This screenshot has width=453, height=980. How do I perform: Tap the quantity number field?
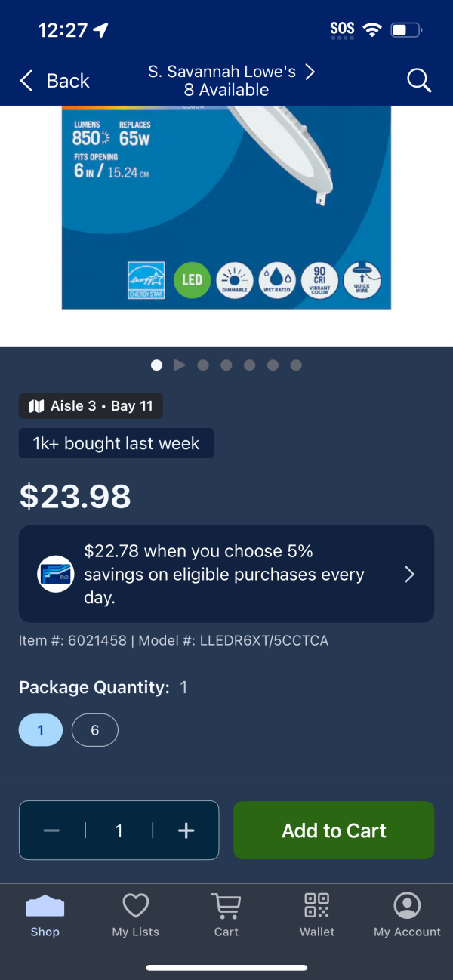point(119,831)
